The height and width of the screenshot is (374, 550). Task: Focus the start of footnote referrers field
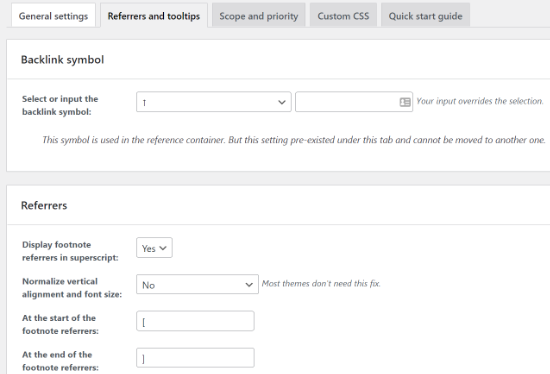pyautogui.click(x=195, y=321)
